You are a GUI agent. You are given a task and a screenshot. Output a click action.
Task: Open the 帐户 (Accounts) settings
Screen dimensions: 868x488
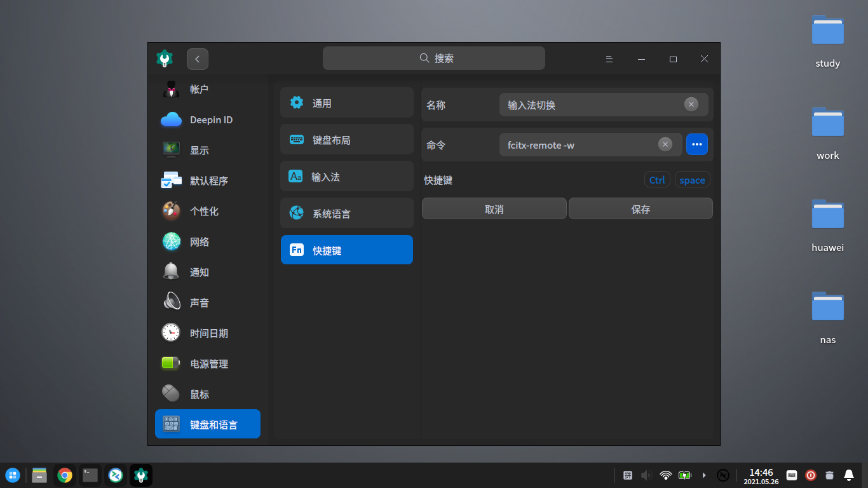point(208,90)
